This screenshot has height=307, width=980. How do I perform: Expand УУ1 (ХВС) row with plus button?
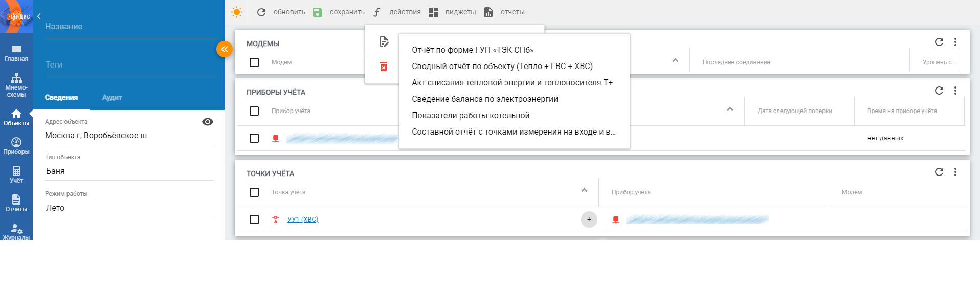(589, 220)
